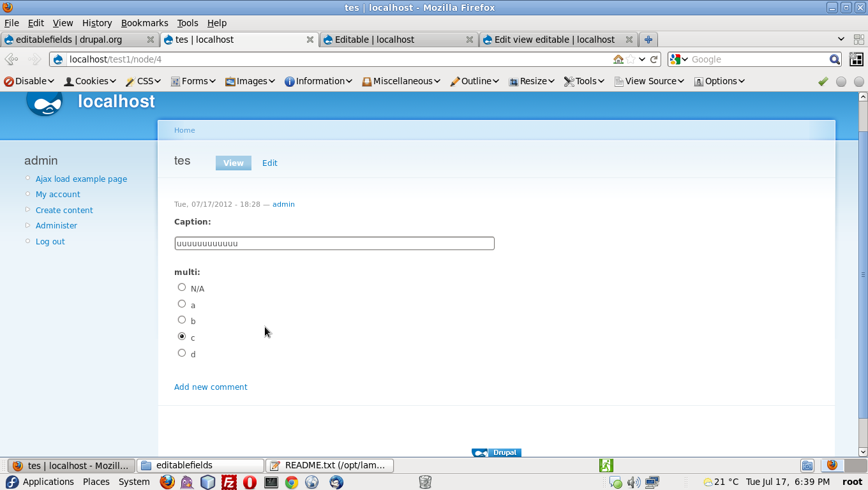Screen dimensions: 868x490
Task: Open the Disable dropdown in developer toolbar
Action: pos(29,81)
